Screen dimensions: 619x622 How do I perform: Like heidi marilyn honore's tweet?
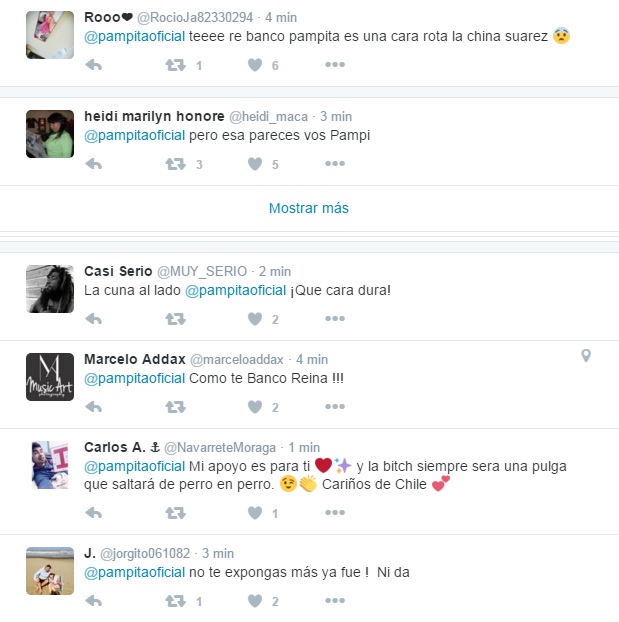coord(255,164)
